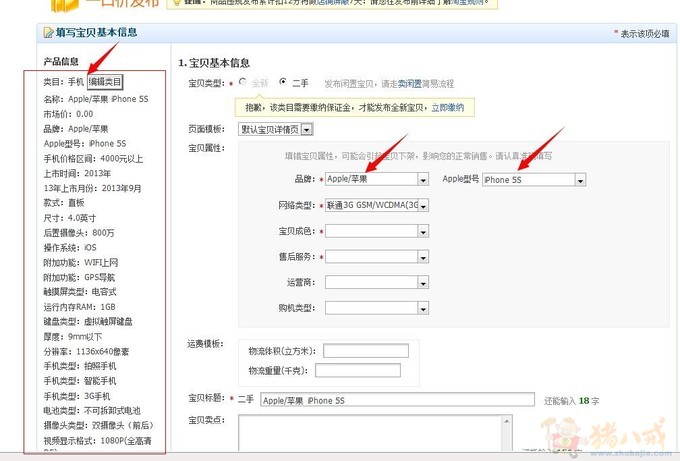The height and width of the screenshot is (461, 680).
Task: Click the edit icon beside 填写宝贝基本信息
Action: 48,33
